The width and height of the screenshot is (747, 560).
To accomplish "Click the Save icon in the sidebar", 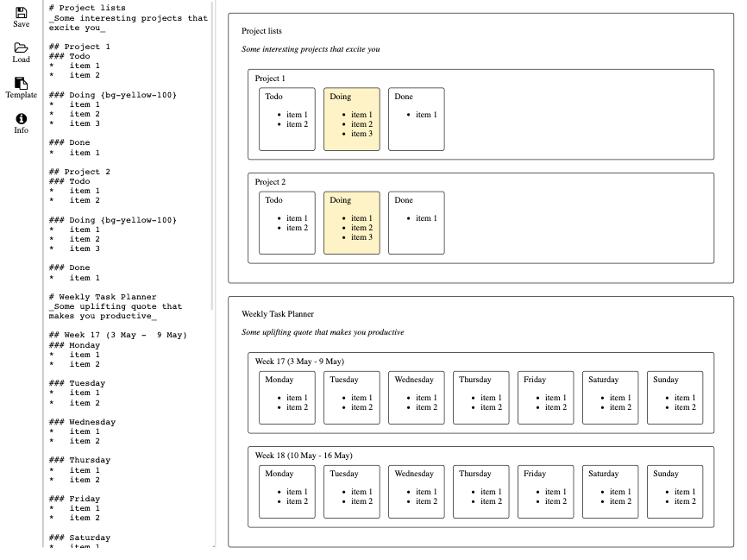I will click(x=21, y=13).
